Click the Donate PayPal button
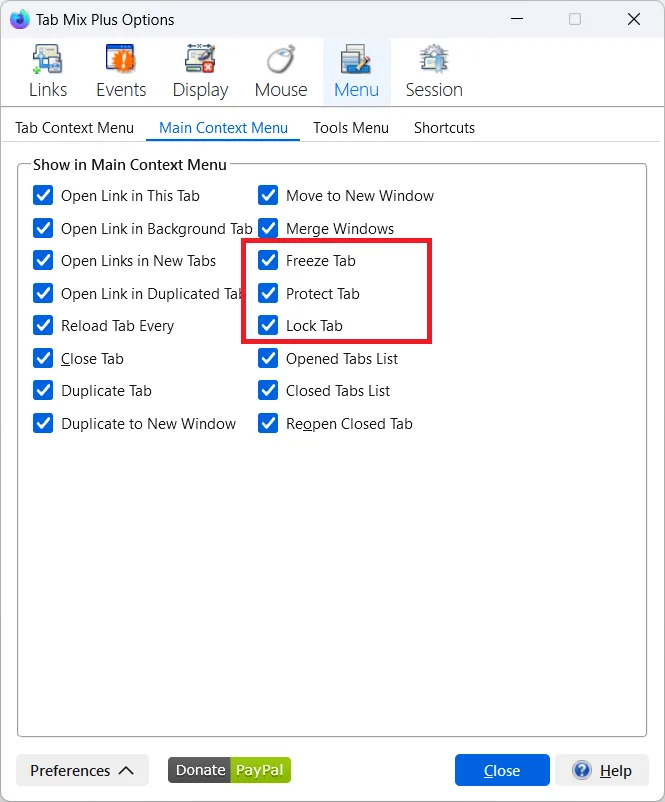Image resolution: width=665 pixels, height=802 pixels. pyautogui.click(x=229, y=770)
